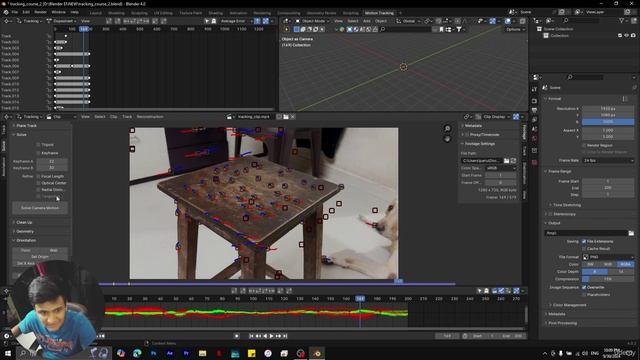This screenshot has height=360, width=640.
Task: Open the Blender taskbar icon
Action: pos(317,353)
